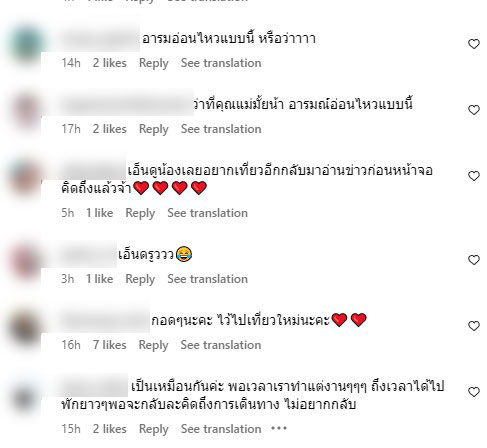Open profile picture of 14h commenter
487x448 pixels.
point(26,43)
